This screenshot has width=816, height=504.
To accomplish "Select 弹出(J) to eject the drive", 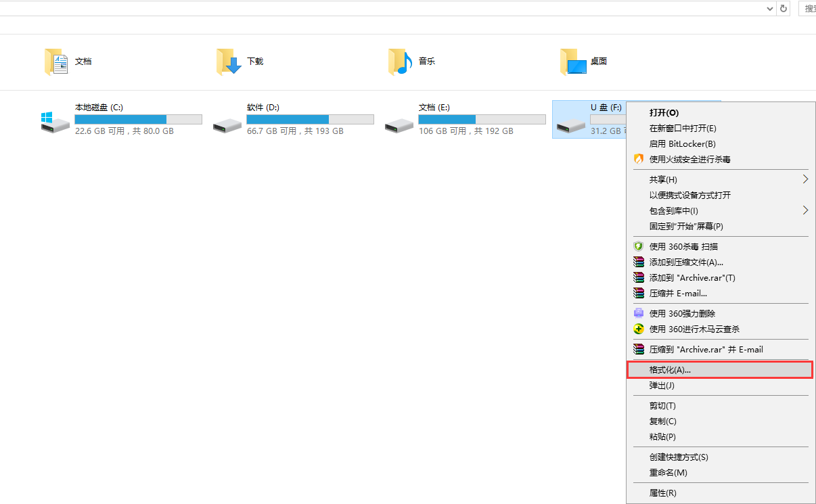I will pos(662,386).
